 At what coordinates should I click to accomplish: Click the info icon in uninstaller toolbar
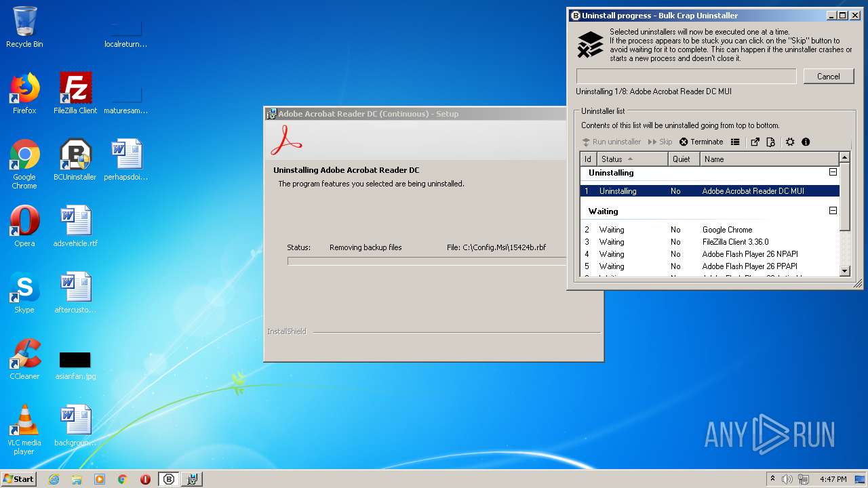806,142
